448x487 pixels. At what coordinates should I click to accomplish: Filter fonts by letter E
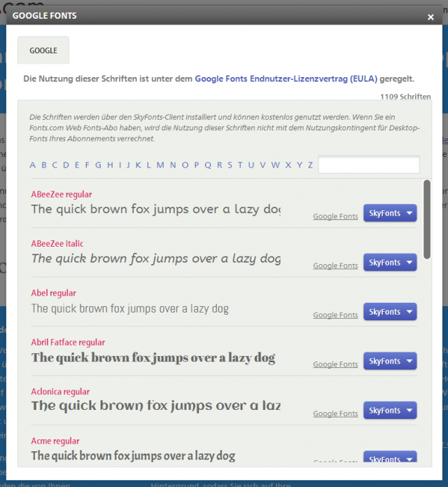(77, 165)
